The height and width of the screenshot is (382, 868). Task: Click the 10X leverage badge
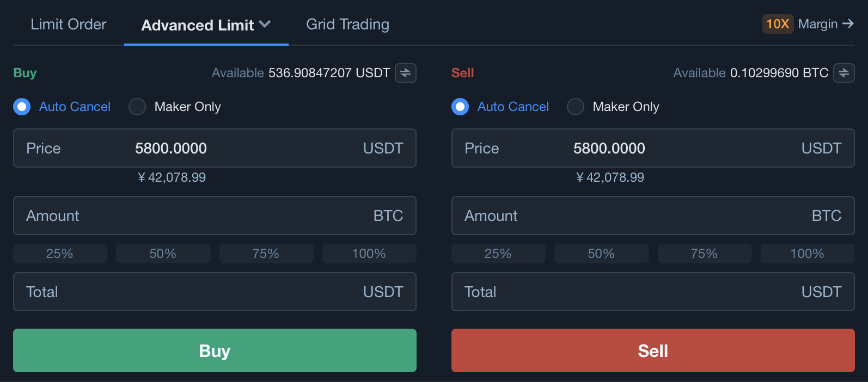click(778, 24)
